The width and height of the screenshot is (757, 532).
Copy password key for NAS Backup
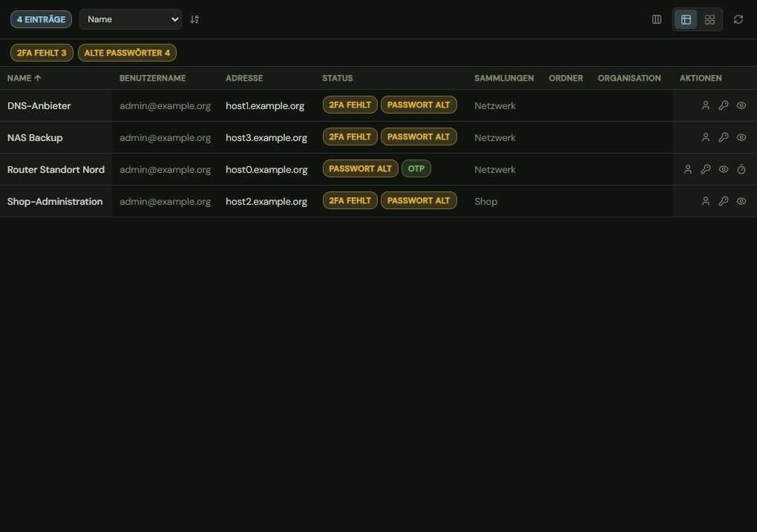pos(723,137)
